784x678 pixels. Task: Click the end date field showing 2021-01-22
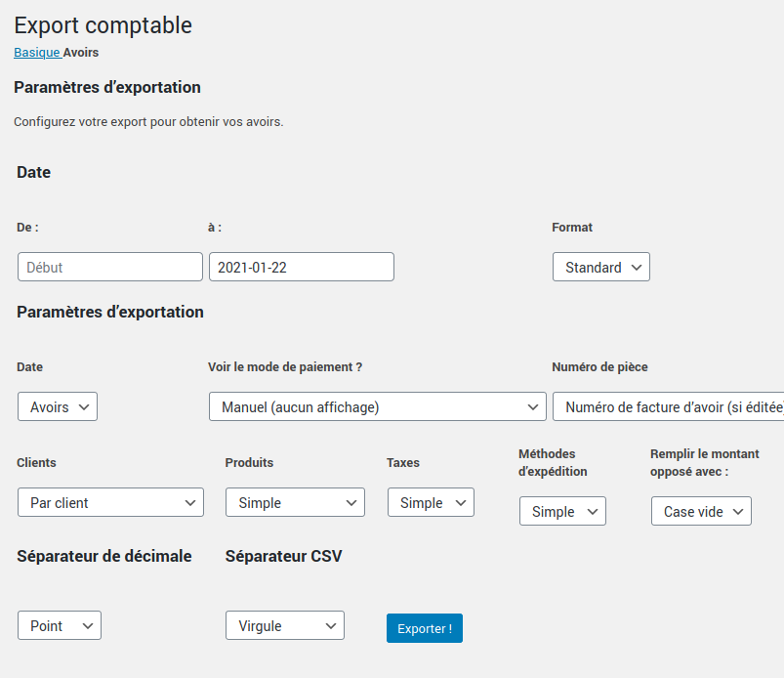tap(301, 267)
